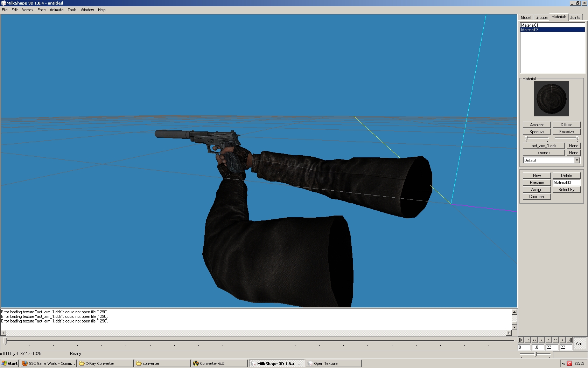Assign material to selection
This screenshot has height=368, width=588.
[x=537, y=190]
